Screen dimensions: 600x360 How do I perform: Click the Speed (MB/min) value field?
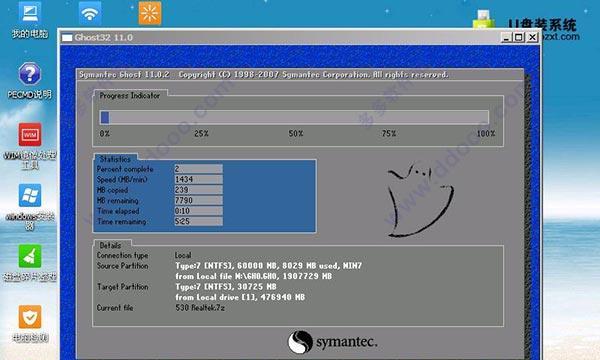198,179
